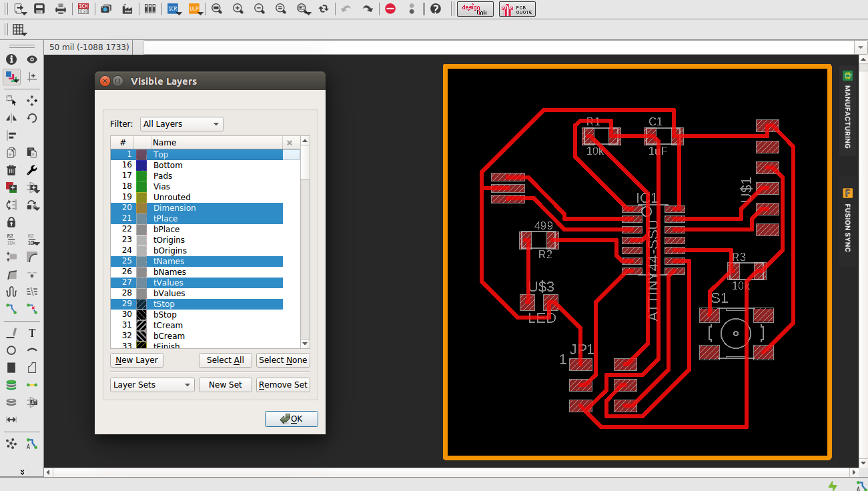The width and height of the screenshot is (868, 491).
Task: Expand the hidden tools chevron
Action: pos(22,472)
